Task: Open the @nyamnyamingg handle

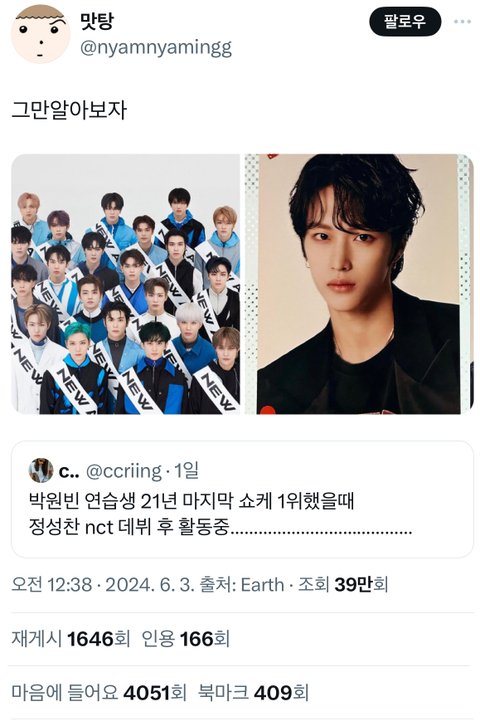Action: point(156,48)
